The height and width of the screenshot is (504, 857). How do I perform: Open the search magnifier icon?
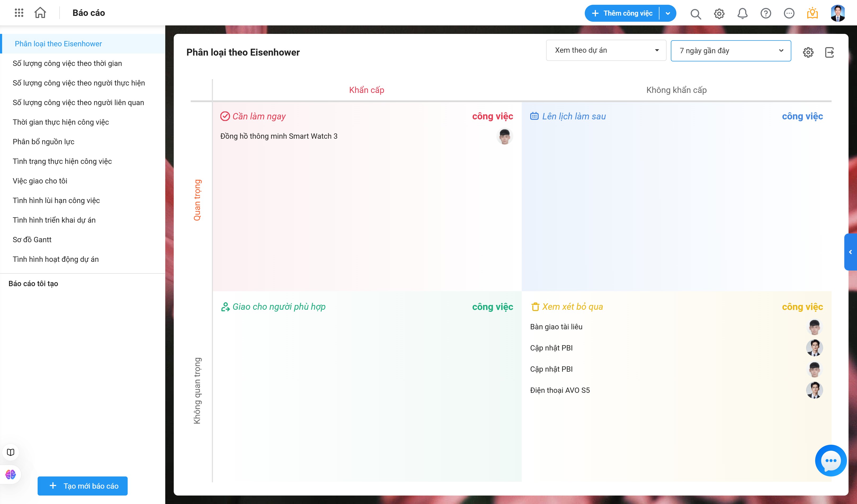coord(695,13)
